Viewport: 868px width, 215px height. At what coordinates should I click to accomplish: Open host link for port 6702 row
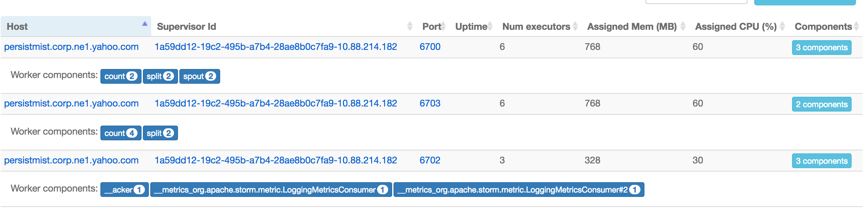coord(71,160)
